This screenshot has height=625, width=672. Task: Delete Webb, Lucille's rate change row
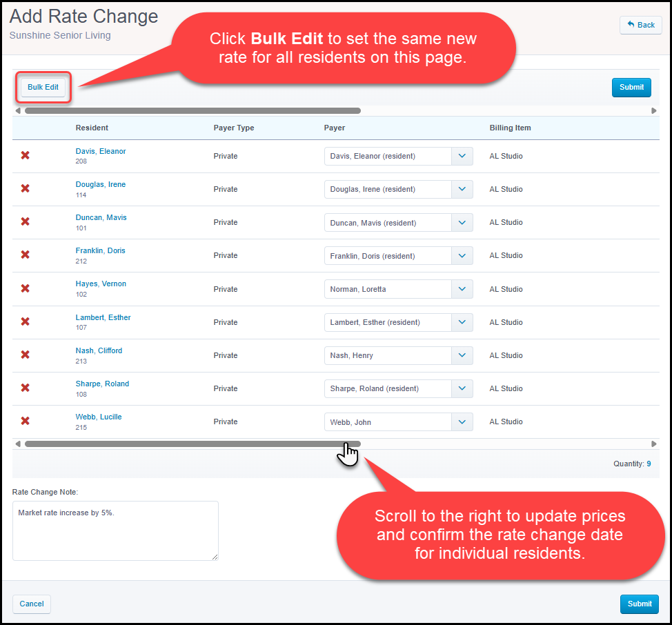[25, 421]
